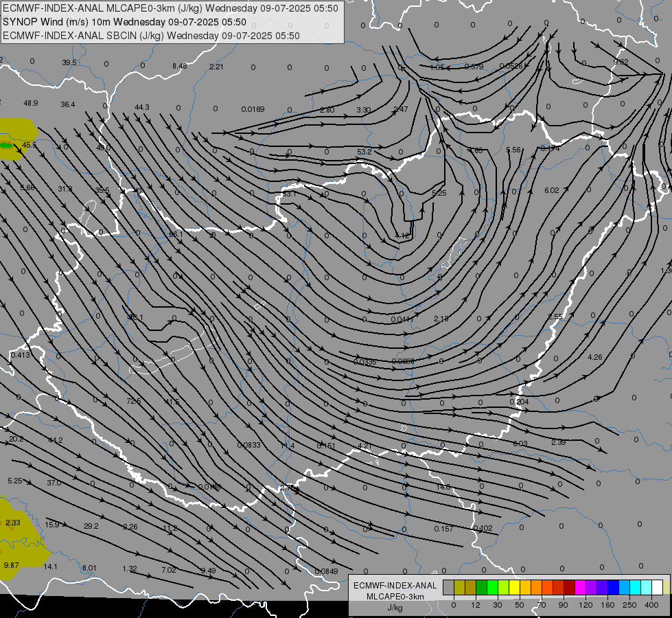Screen dimensions: 672x618
Task: Click the 4.26 value on the map
Action: (x=595, y=357)
